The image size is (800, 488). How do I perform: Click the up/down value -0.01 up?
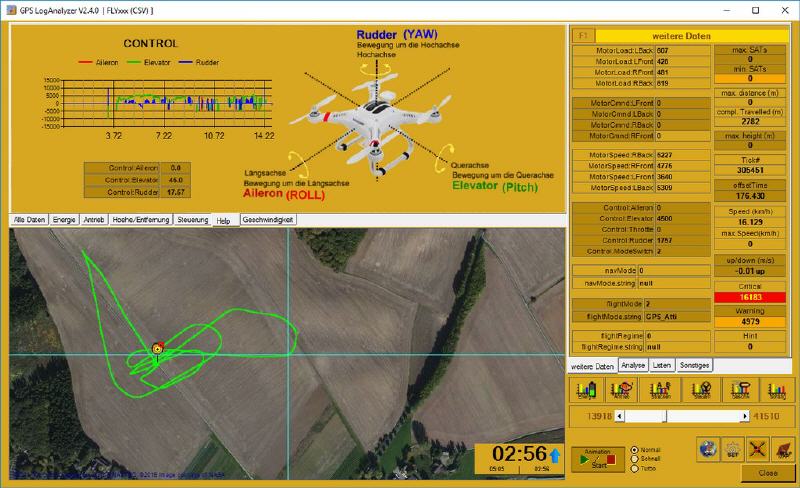tap(749, 271)
